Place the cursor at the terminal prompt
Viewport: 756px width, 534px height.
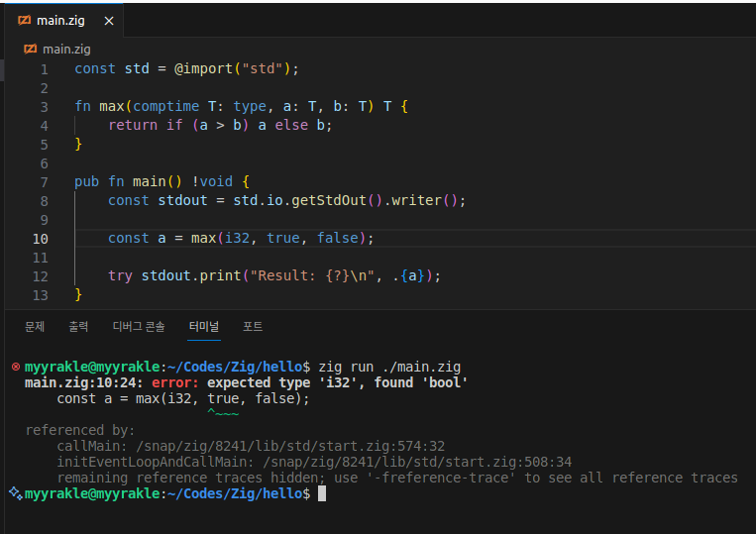point(322,493)
